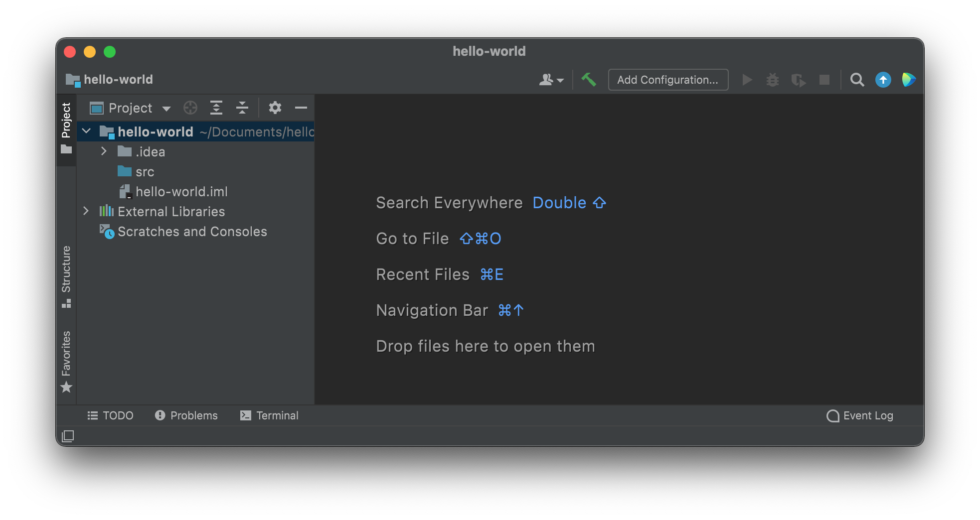Open the Terminal tool window
This screenshot has width=980, height=520.
tap(269, 415)
